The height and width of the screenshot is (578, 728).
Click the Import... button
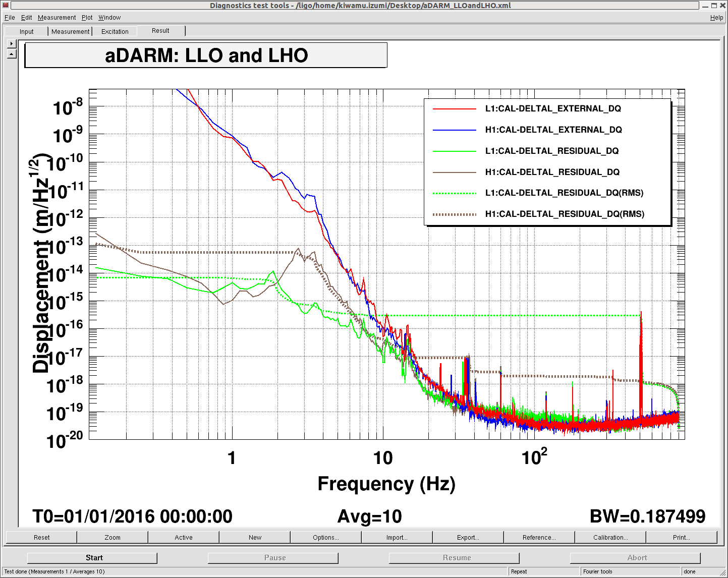click(x=397, y=537)
